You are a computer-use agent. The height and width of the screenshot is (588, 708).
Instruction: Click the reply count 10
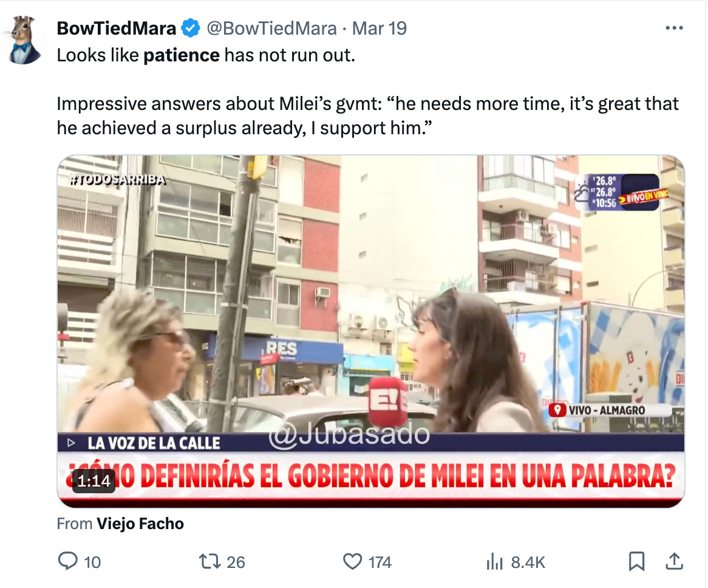(92, 562)
